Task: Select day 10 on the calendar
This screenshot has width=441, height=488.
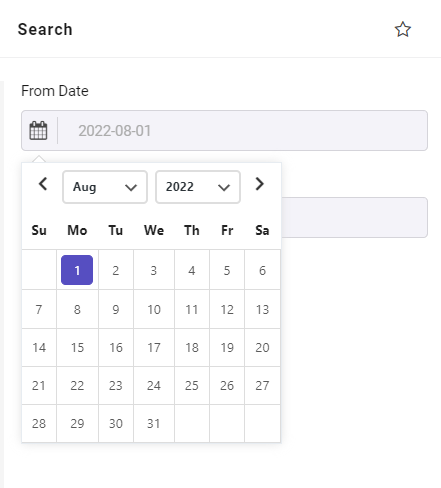Action: tap(154, 310)
